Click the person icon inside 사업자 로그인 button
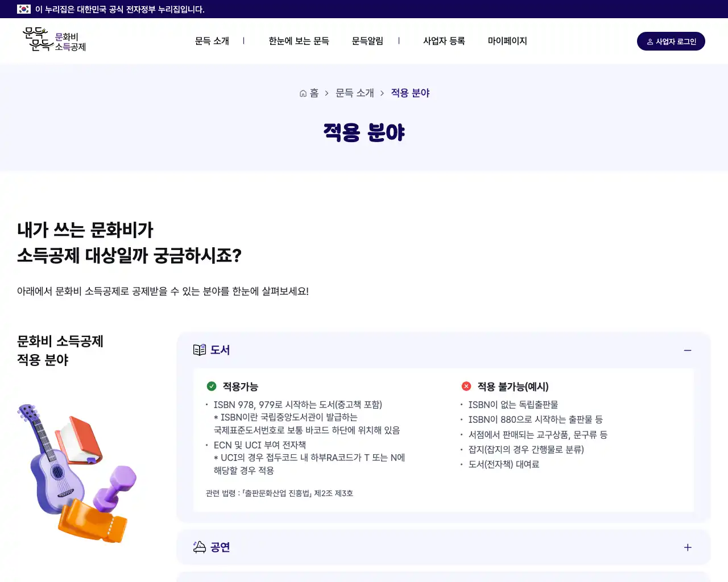This screenshot has width=728, height=582. tap(650, 41)
